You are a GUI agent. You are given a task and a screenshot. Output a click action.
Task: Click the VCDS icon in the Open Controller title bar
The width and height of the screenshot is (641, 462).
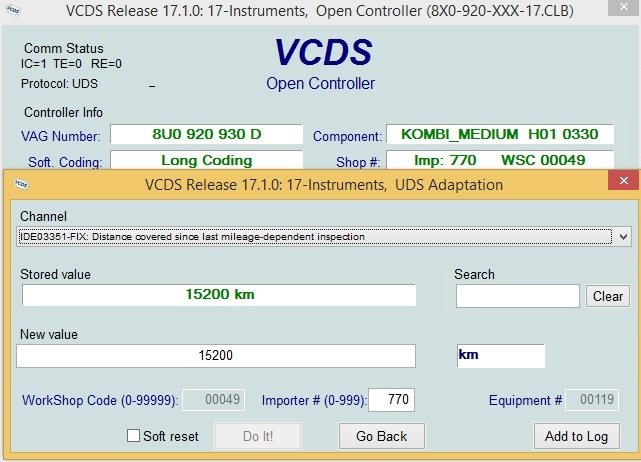(12, 10)
